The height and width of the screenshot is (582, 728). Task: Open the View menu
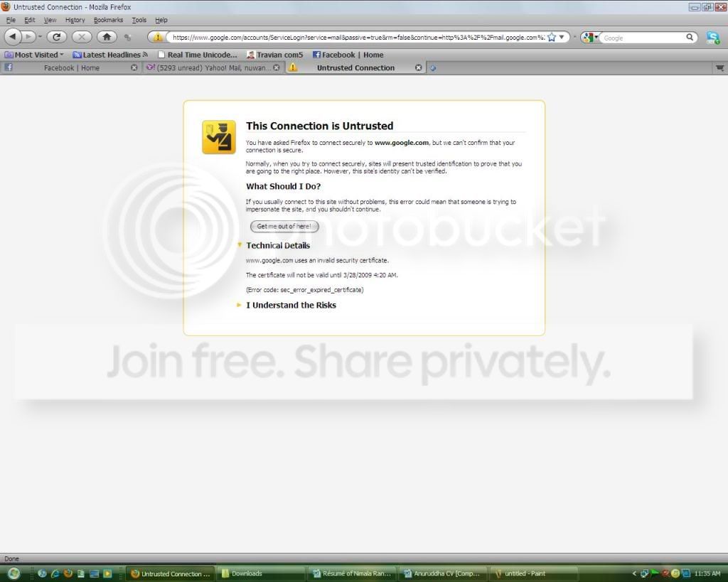coord(50,20)
